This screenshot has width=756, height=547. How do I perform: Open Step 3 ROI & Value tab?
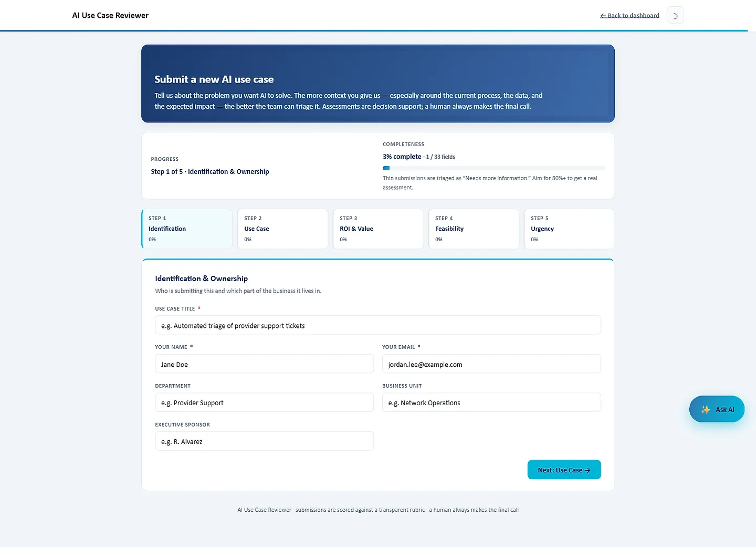(x=378, y=229)
